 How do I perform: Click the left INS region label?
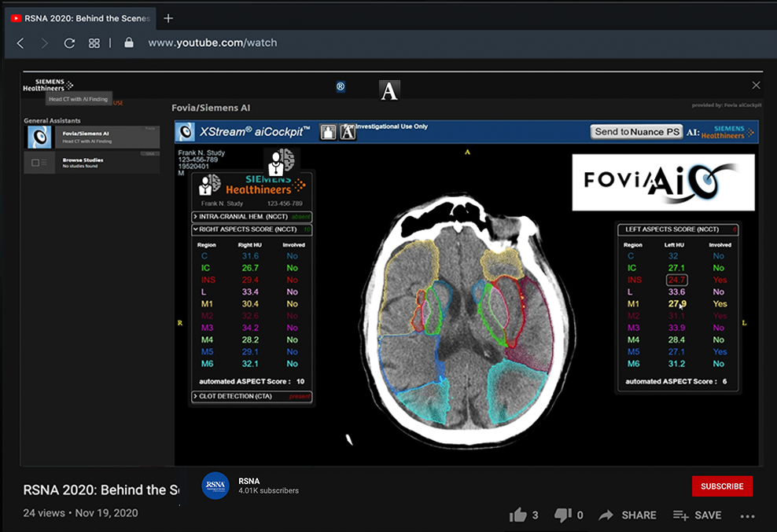click(x=635, y=280)
